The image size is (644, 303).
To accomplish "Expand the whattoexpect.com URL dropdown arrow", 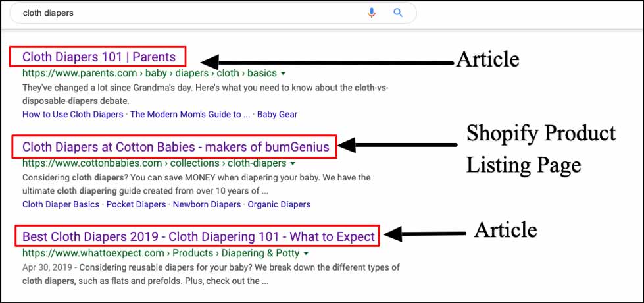I will pyautogui.click(x=307, y=253).
